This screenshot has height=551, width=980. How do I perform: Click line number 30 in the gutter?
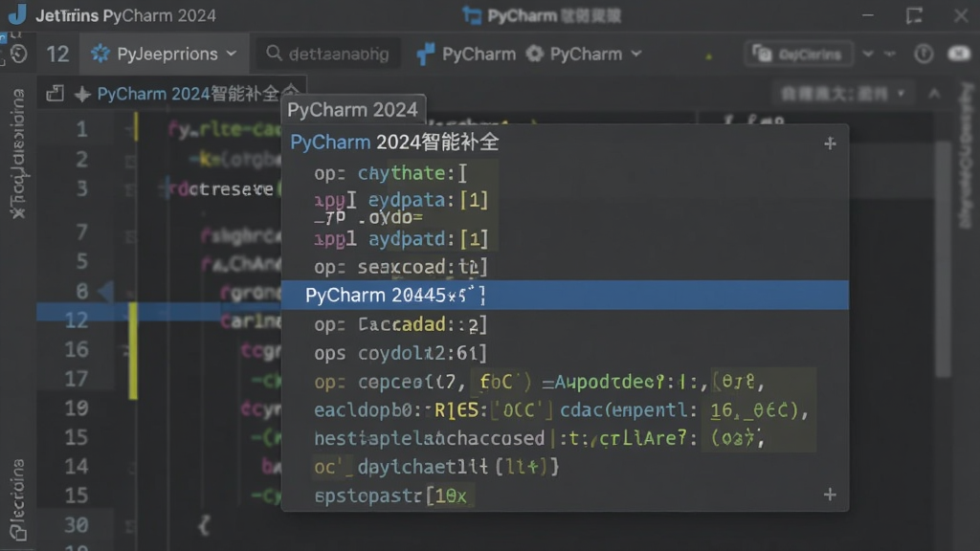pyautogui.click(x=77, y=525)
